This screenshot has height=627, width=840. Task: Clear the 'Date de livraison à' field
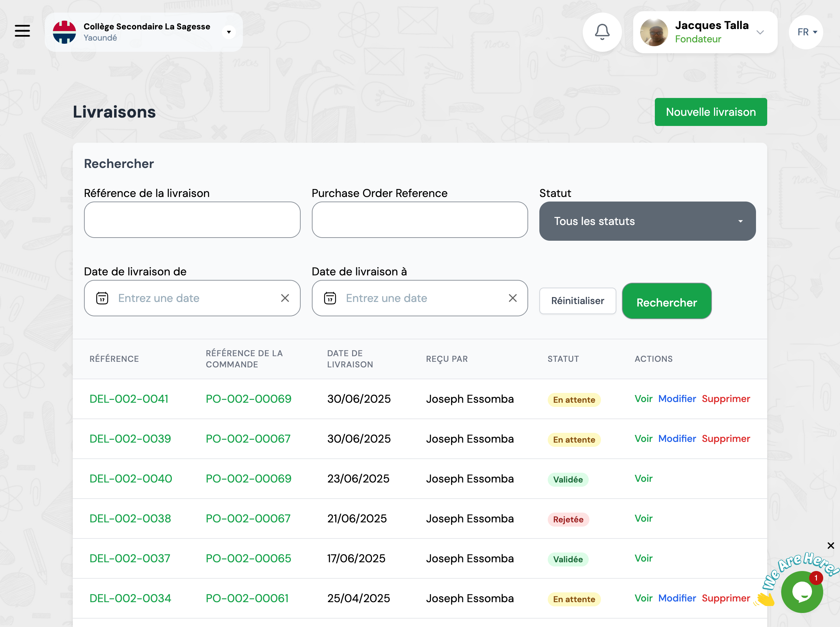click(513, 298)
